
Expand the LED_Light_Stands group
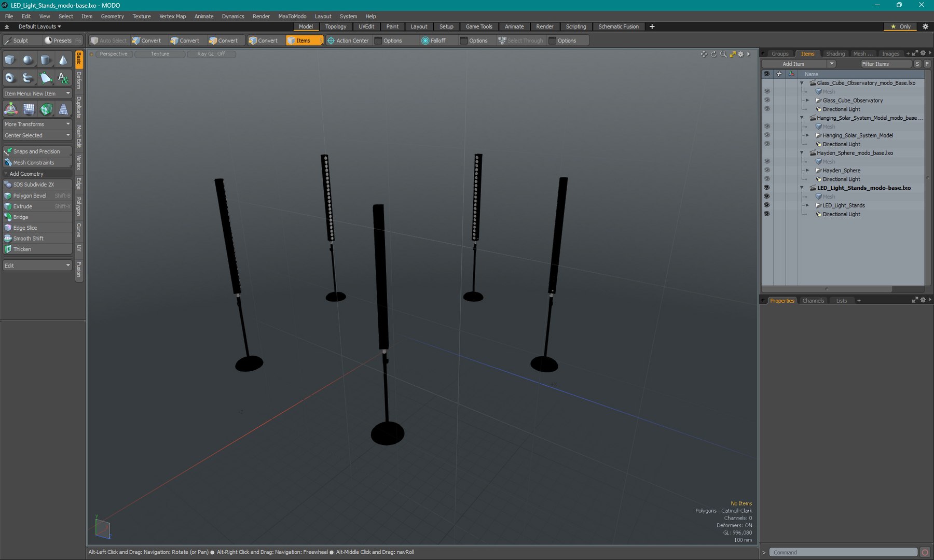coord(807,205)
